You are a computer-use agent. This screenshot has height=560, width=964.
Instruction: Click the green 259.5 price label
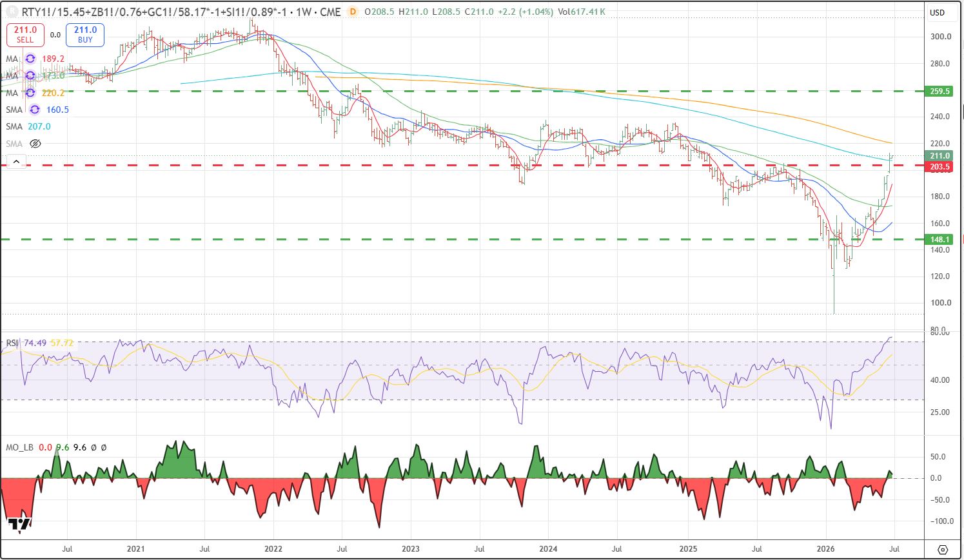point(939,92)
